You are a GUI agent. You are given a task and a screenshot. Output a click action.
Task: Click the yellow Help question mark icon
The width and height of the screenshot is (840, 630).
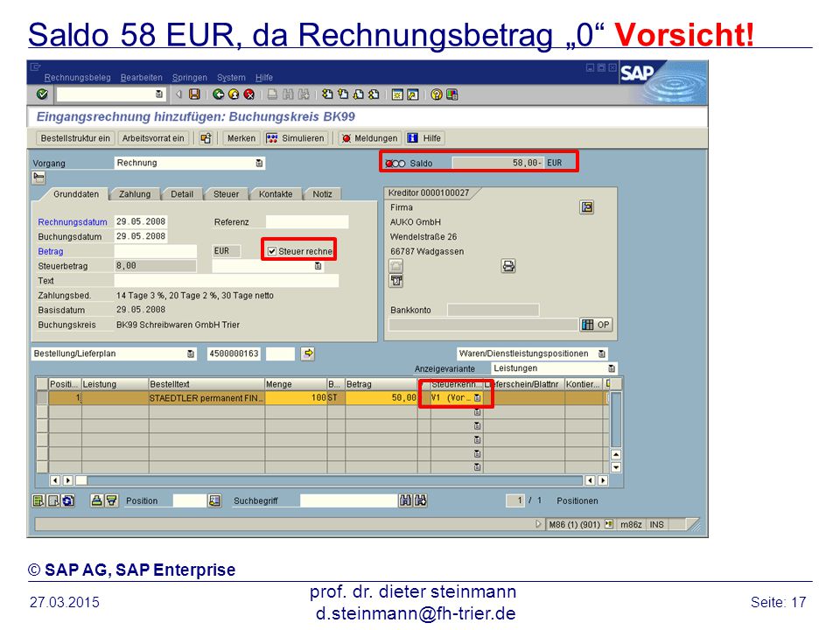point(437,94)
